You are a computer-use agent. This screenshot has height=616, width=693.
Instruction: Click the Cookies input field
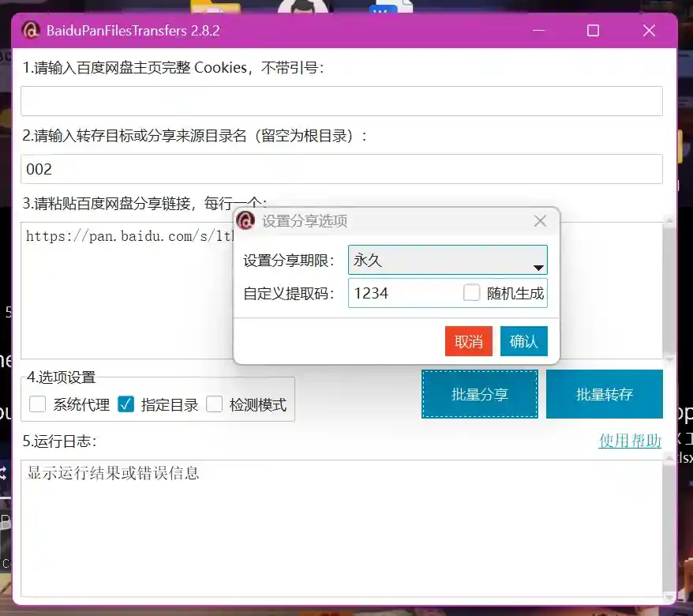(x=342, y=101)
